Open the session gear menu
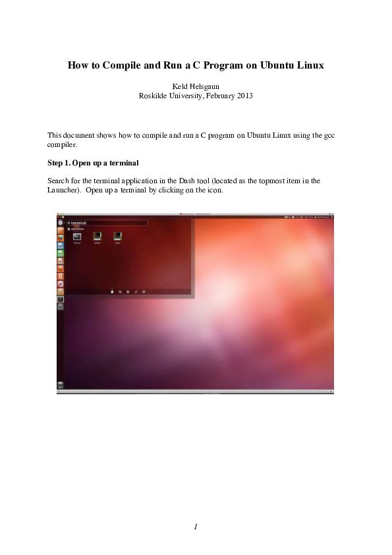 coord(332,218)
